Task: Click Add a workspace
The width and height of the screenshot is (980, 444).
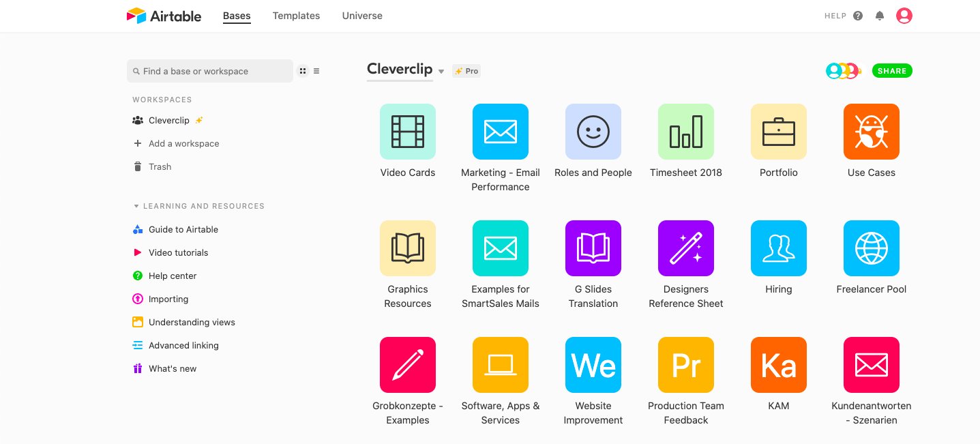Action: [x=176, y=143]
